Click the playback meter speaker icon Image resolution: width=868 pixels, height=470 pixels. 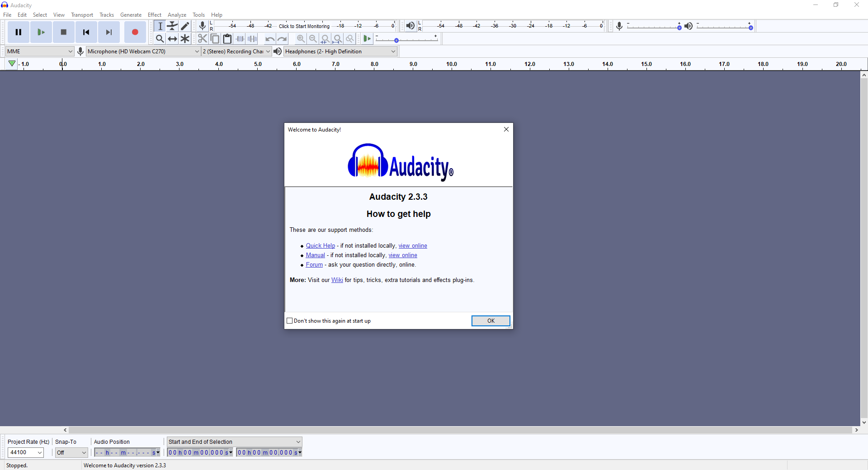(410, 26)
